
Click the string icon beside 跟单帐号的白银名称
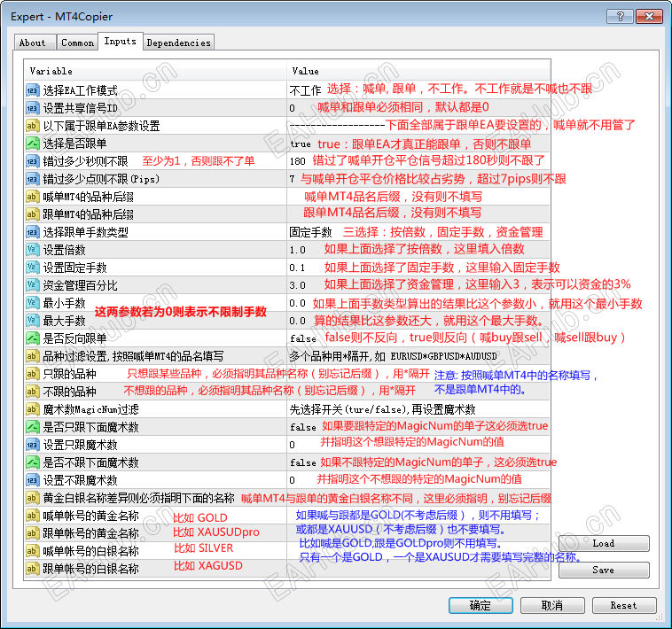pos(33,569)
